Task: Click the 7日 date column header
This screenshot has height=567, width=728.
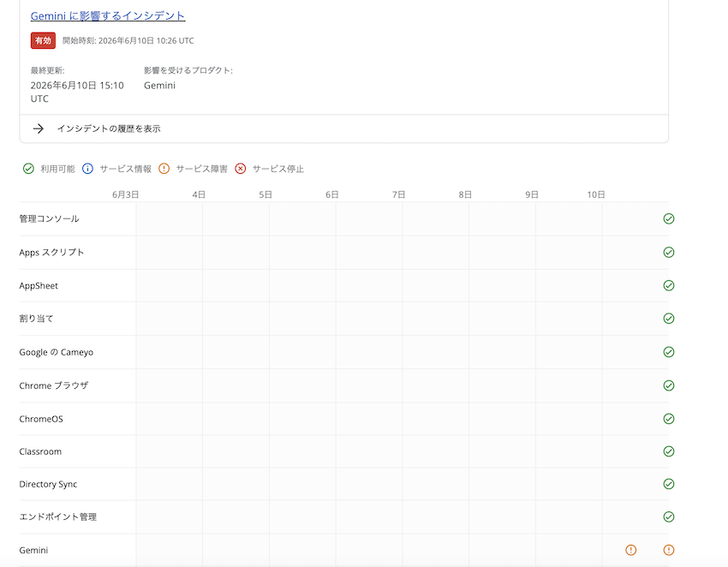Action: click(398, 194)
